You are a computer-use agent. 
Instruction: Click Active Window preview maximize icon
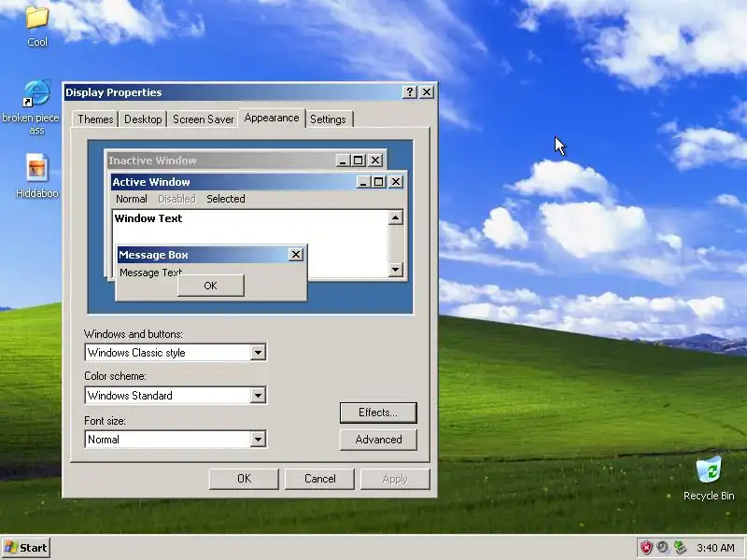point(379,181)
